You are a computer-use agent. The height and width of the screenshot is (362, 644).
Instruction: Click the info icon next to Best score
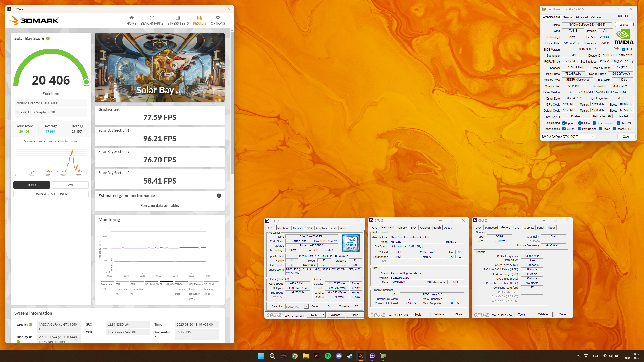[81, 126]
